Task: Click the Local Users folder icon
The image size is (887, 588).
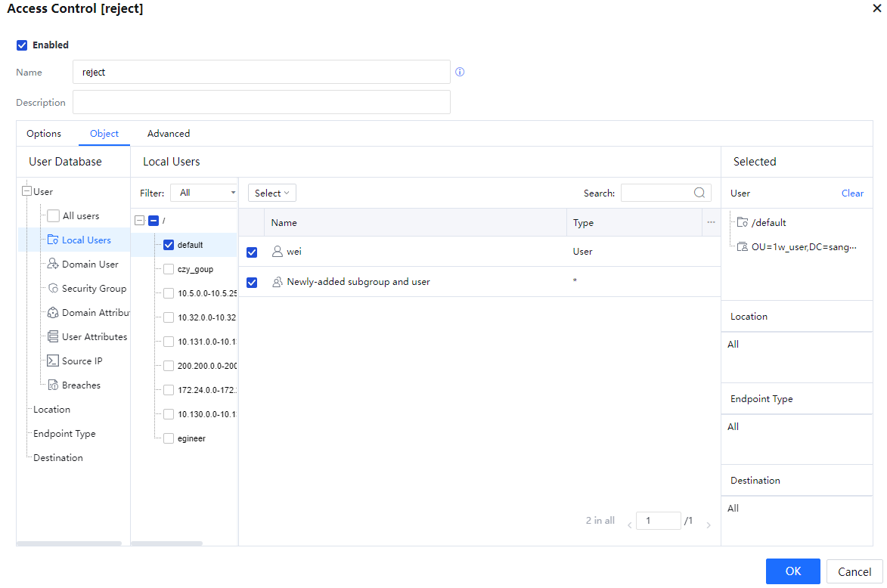Action: pyautogui.click(x=53, y=240)
